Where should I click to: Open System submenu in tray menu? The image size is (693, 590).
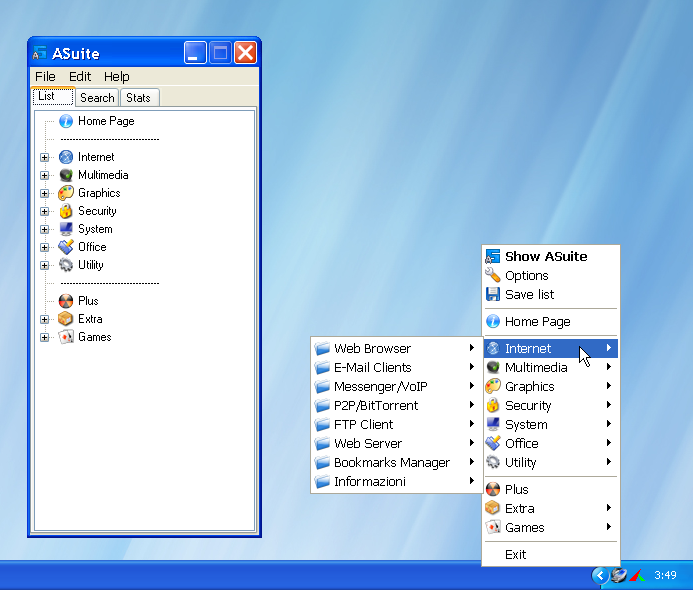pyautogui.click(x=551, y=424)
